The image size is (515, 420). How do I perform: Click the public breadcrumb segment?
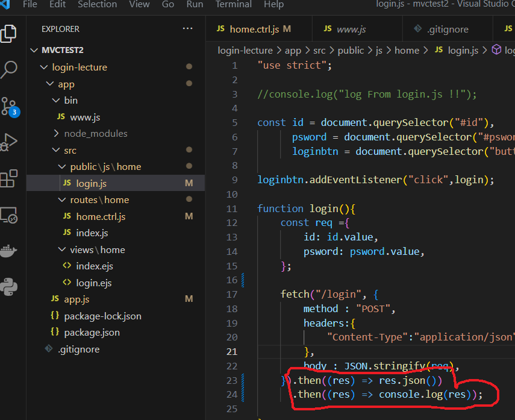(x=351, y=50)
